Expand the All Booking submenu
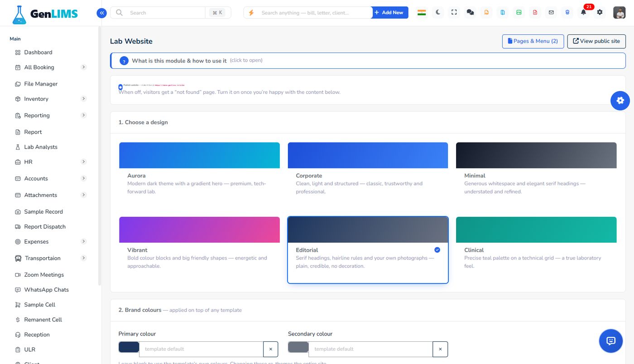 pyautogui.click(x=83, y=67)
